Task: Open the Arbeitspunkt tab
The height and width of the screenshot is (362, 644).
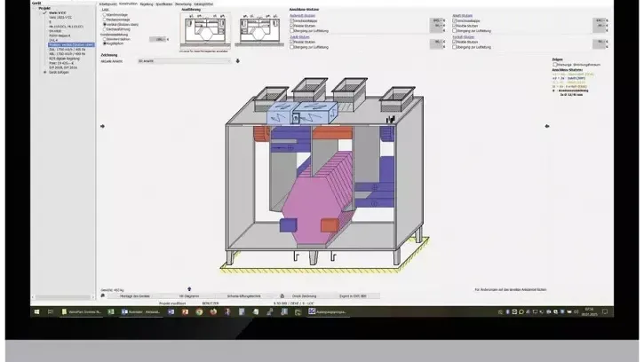Action: click(x=107, y=4)
